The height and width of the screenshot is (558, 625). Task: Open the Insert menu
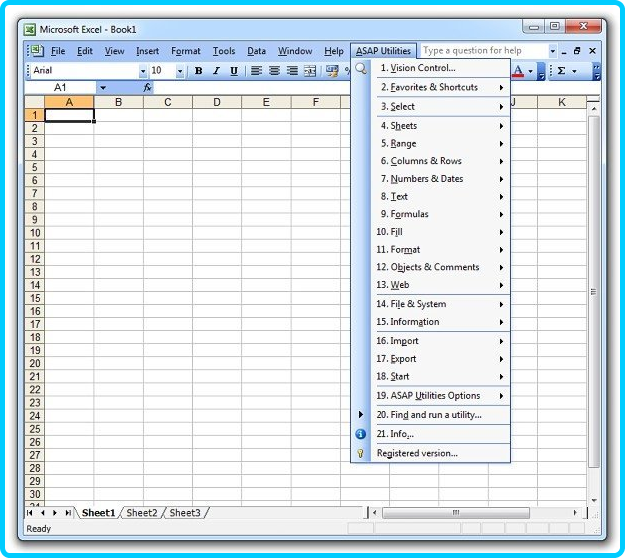(x=147, y=51)
